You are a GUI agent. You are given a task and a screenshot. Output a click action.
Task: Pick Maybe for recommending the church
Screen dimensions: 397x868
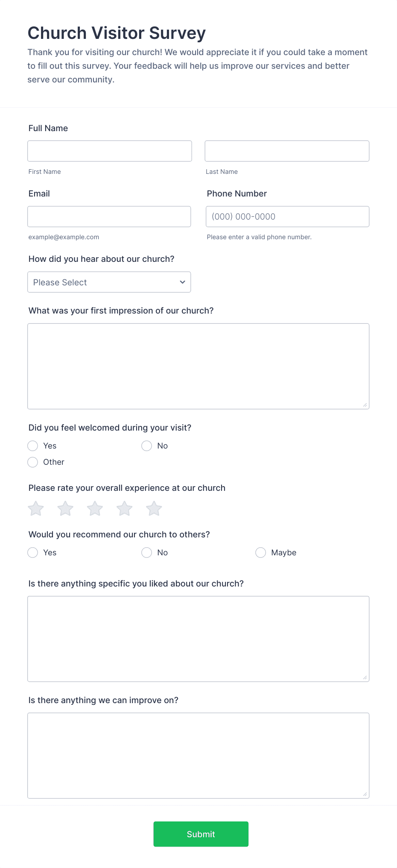coord(261,552)
